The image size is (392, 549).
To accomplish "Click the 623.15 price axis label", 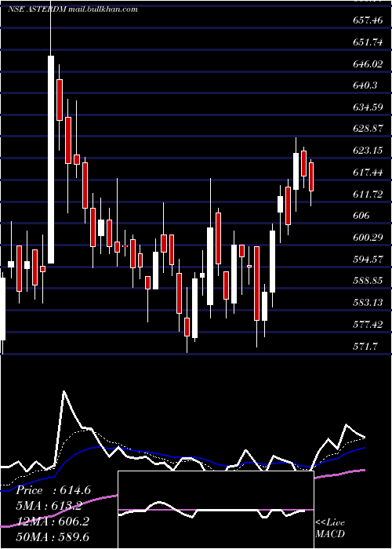I will (x=368, y=151).
